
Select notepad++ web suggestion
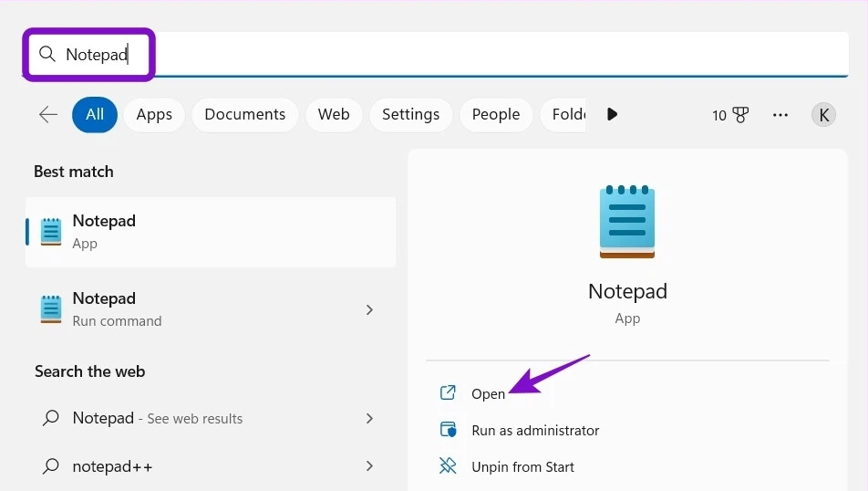coord(211,466)
